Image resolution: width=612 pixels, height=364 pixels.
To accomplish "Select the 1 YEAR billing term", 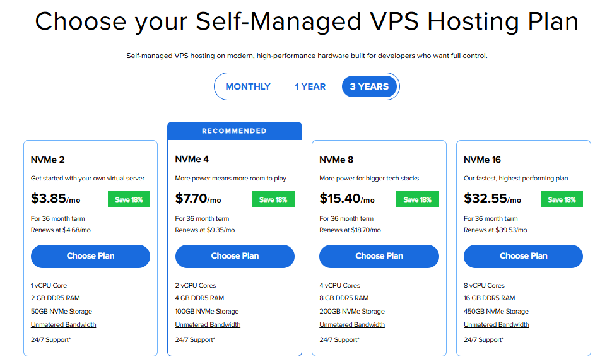I will pos(310,86).
